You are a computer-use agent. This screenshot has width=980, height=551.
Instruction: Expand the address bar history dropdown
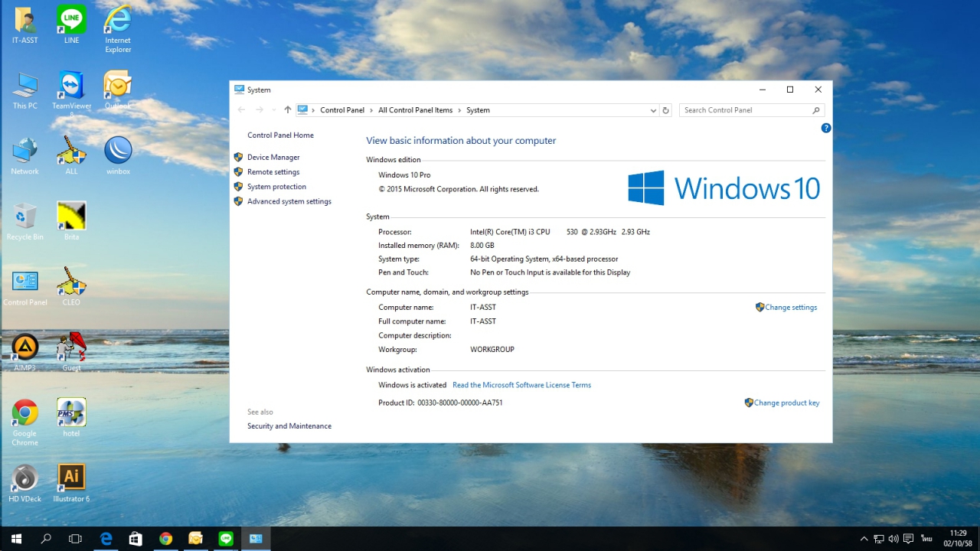point(653,110)
